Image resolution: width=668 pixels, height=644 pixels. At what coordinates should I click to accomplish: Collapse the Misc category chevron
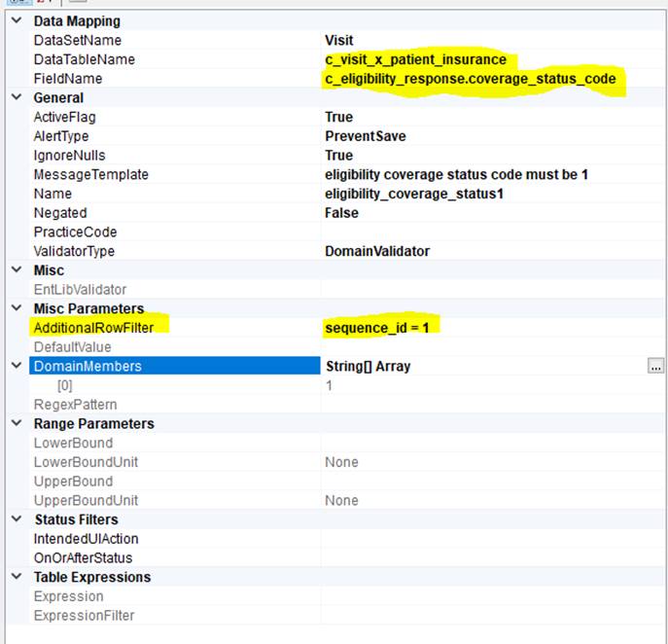click(x=15, y=270)
